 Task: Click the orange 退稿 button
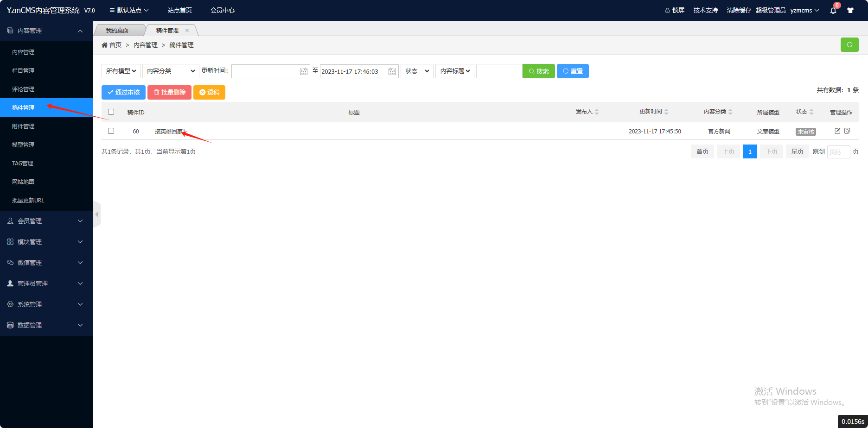[x=209, y=92]
